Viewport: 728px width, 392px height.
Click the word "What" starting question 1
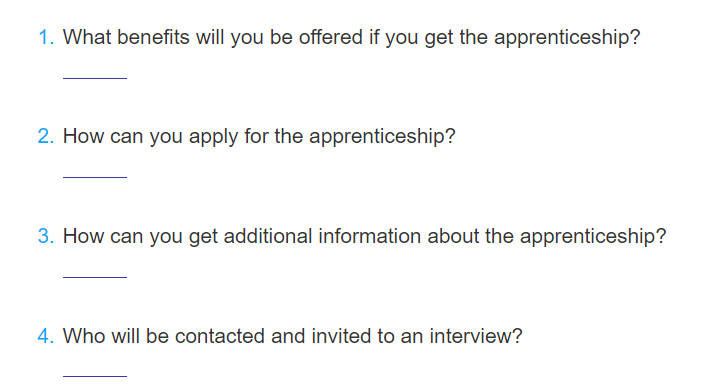tap(87, 37)
